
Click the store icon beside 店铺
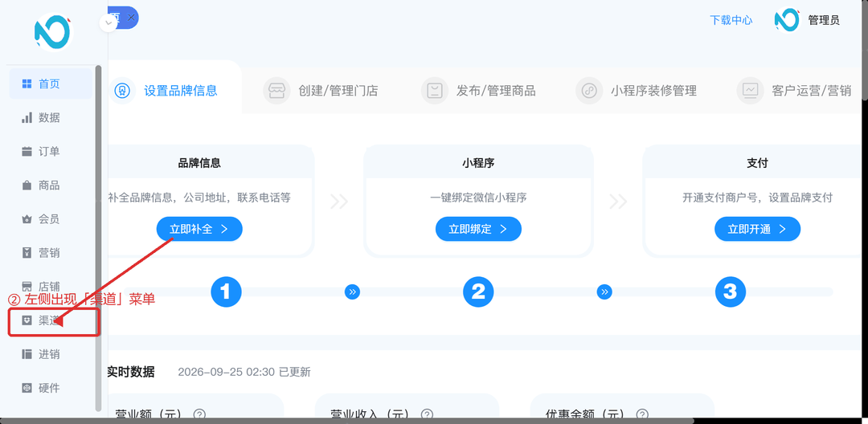pos(27,287)
